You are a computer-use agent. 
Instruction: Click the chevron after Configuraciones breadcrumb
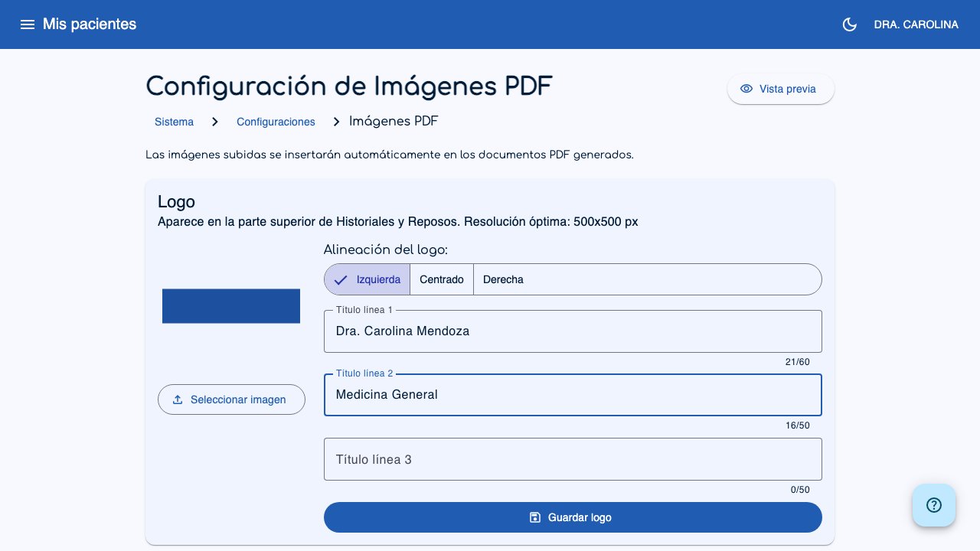point(337,122)
